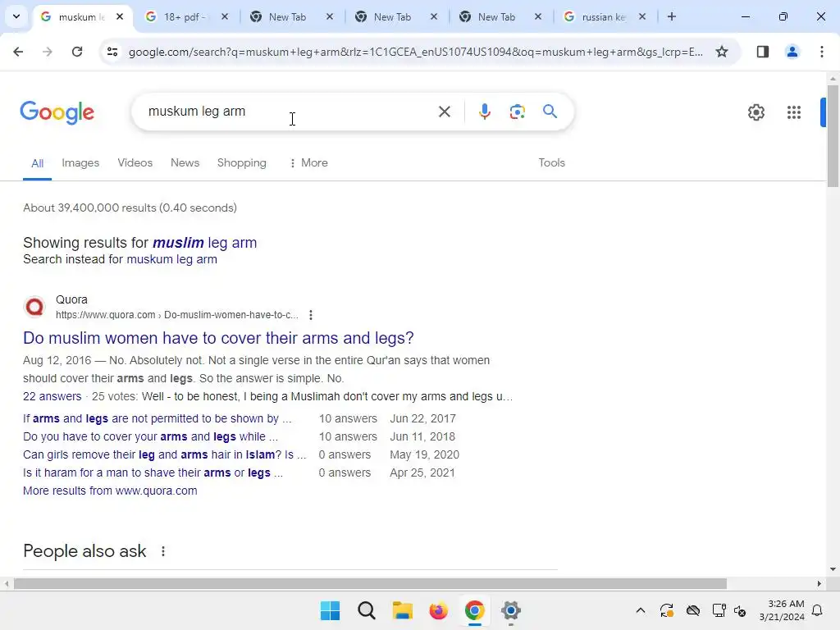Click the scroll right arrow
Viewport: 840px width, 630px height.
click(819, 584)
